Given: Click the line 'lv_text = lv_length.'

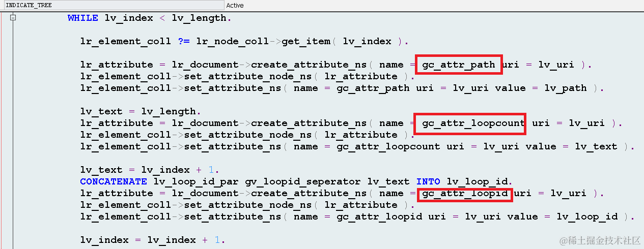Looking at the screenshot, I should pyautogui.click(x=141, y=111).
